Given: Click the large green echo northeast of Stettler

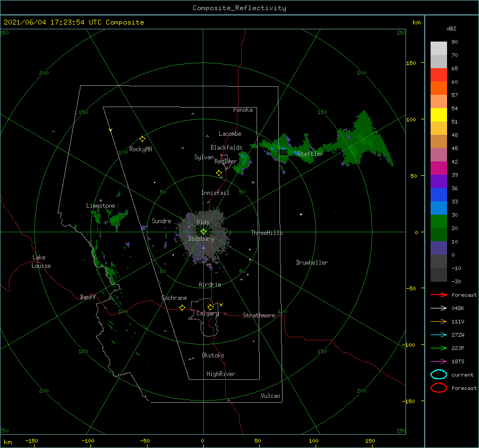Looking at the screenshot, I should click(364, 141).
